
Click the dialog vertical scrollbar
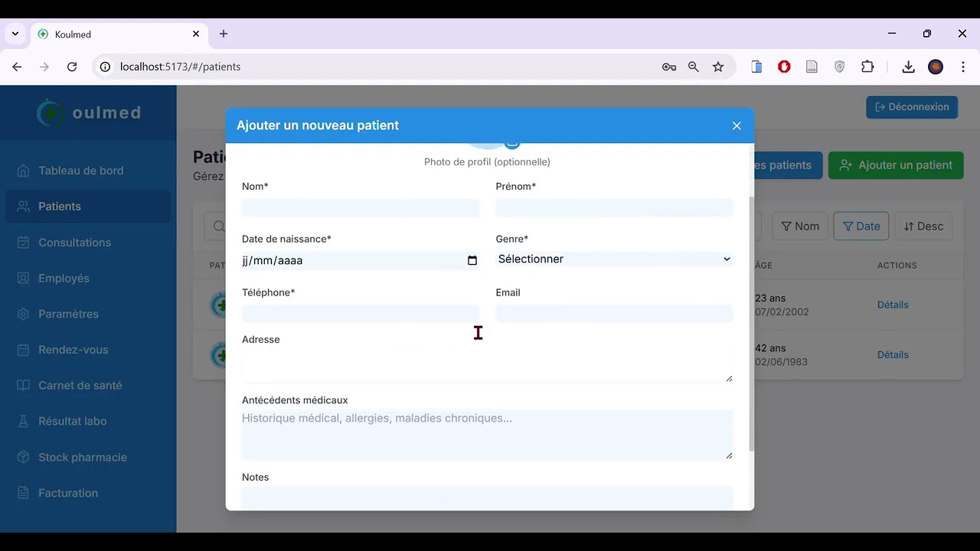(751, 323)
